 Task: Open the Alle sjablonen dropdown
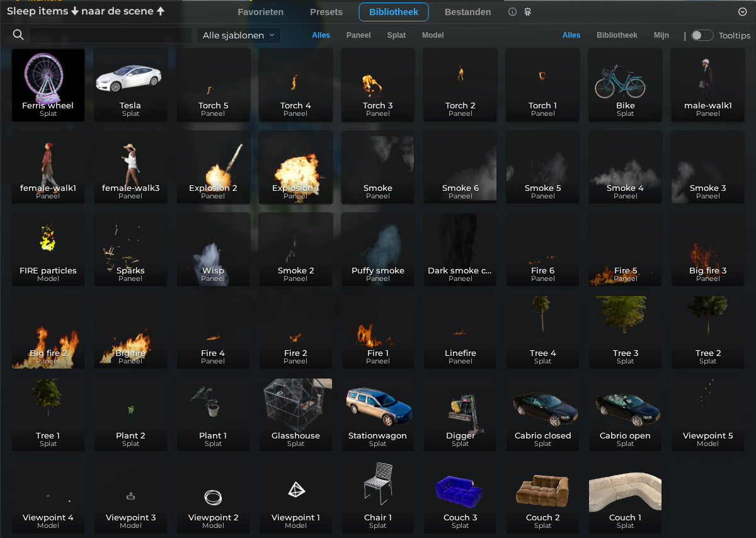click(239, 35)
